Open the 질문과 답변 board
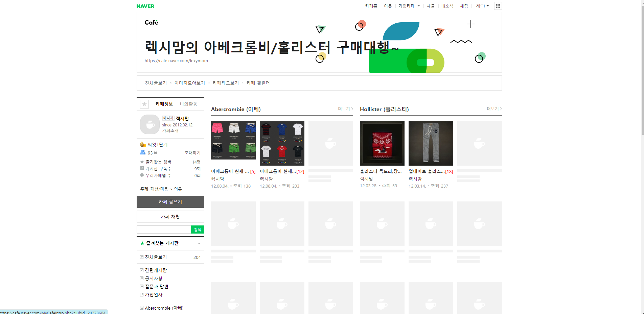Screen dimensions: 644x314 [x=157, y=287]
